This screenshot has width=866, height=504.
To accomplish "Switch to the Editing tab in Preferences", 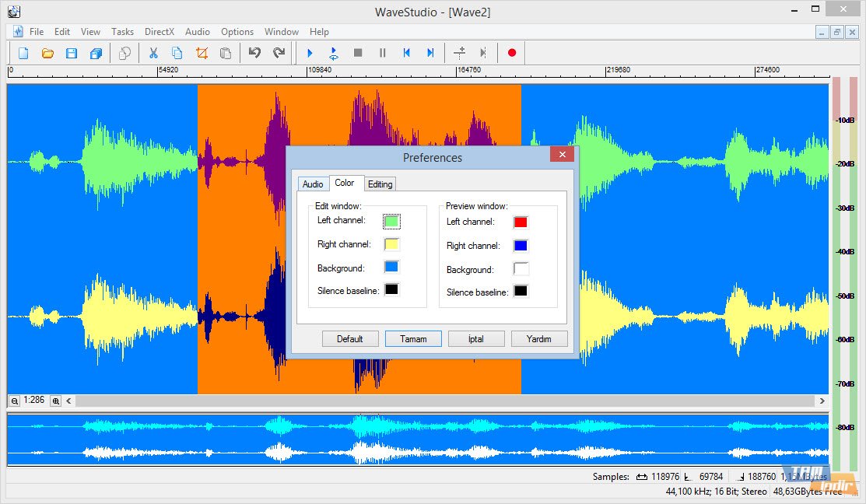I will pos(380,184).
